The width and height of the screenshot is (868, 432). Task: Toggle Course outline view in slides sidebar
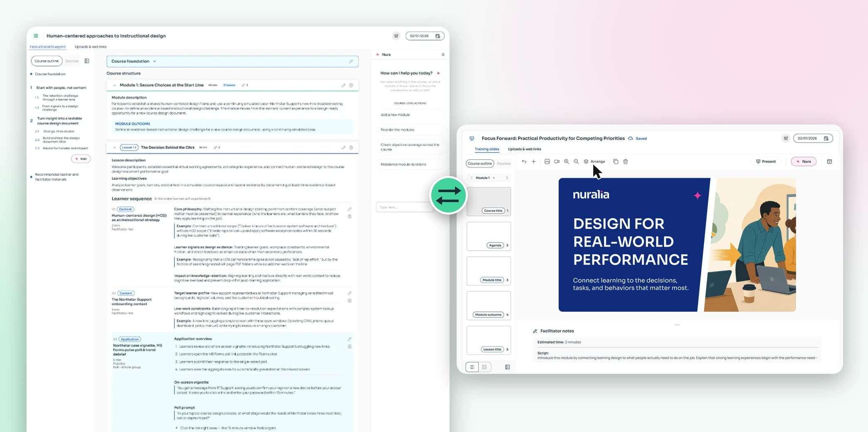(480, 164)
